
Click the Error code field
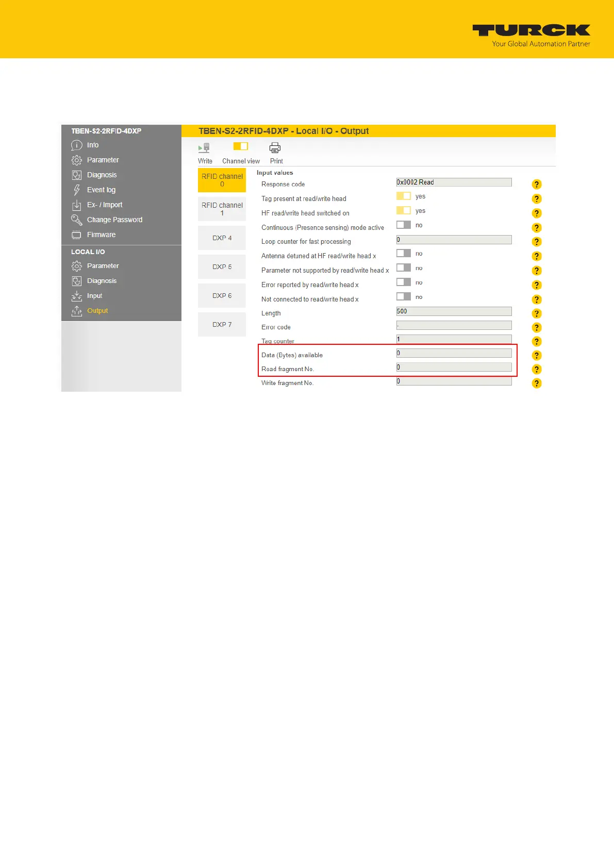coord(454,325)
